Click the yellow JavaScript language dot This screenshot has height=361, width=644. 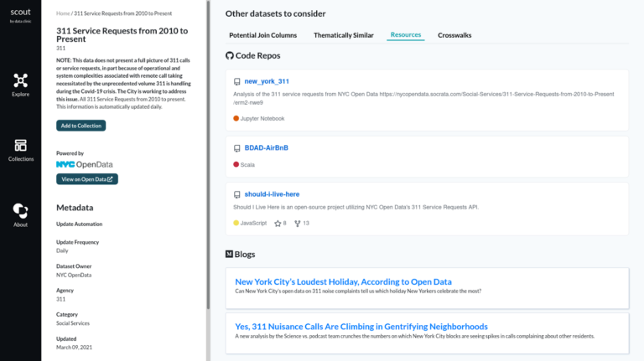point(236,223)
